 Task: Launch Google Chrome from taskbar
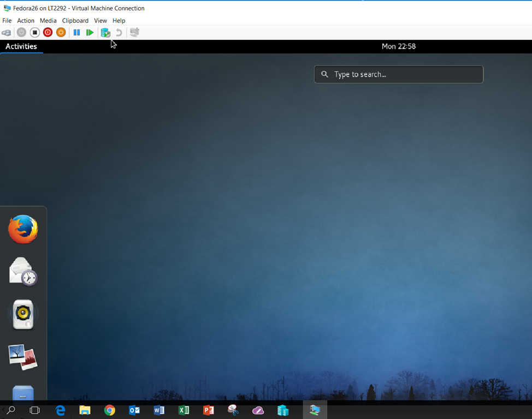(x=110, y=410)
